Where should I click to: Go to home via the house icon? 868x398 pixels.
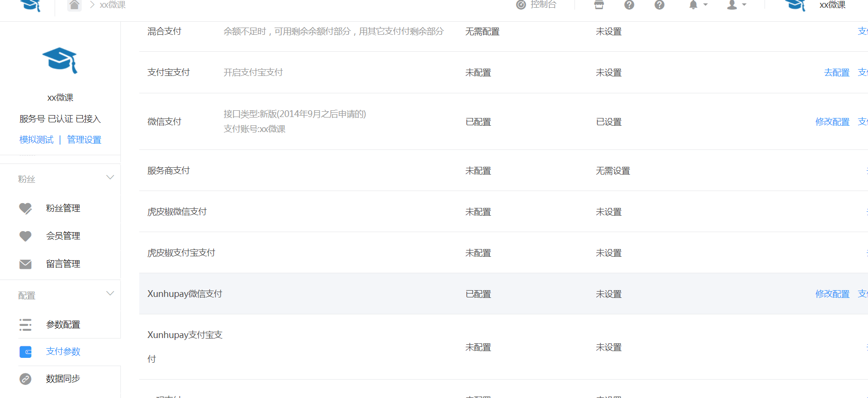pos(74,5)
